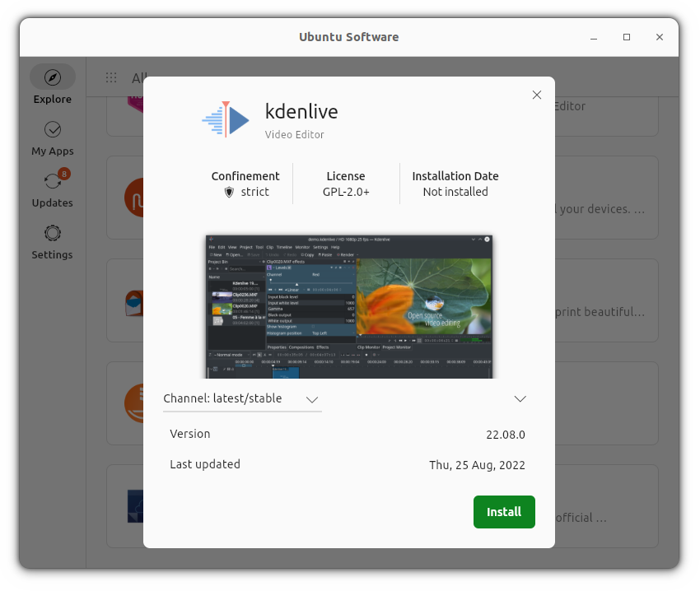The image size is (700, 591).
Task: Expand the channel details chevron on the right
Action: click(520, 398)
